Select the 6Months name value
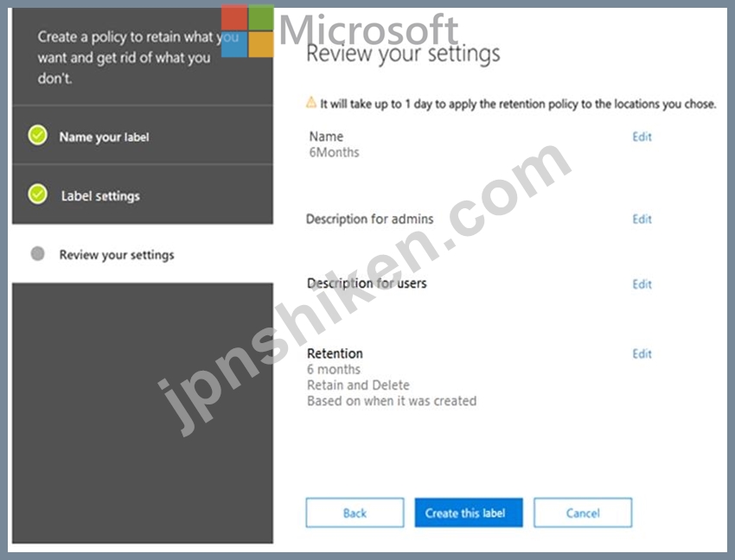The image size is (735, 560). pos(335,152)
